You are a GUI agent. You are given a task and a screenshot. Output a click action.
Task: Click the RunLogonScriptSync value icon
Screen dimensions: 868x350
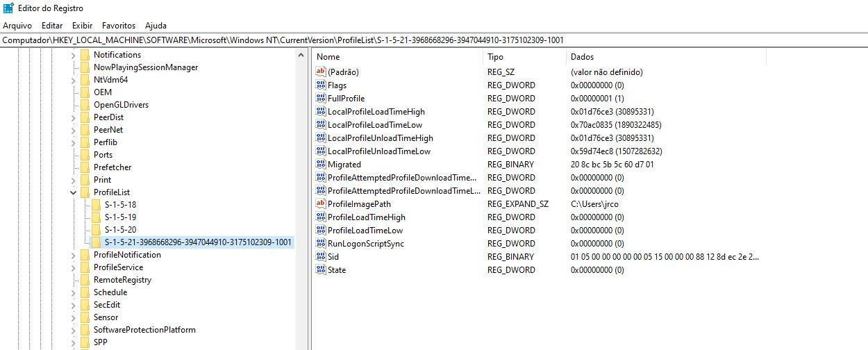(321, 243)
